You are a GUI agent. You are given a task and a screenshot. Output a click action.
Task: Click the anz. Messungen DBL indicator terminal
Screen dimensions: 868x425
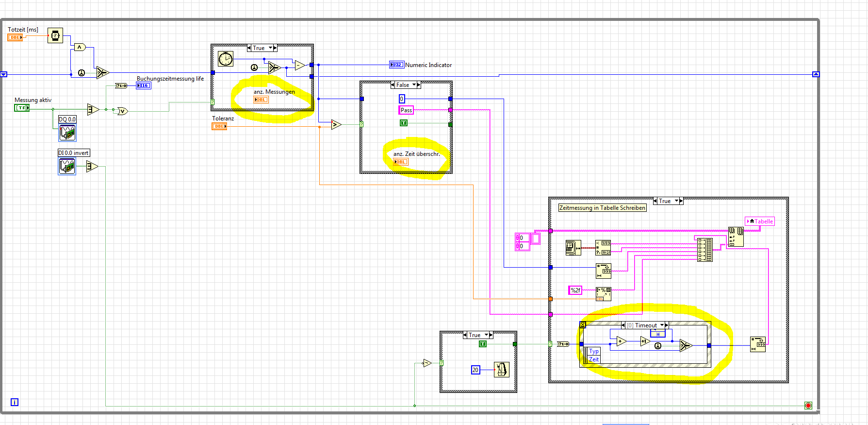(261, 100)
